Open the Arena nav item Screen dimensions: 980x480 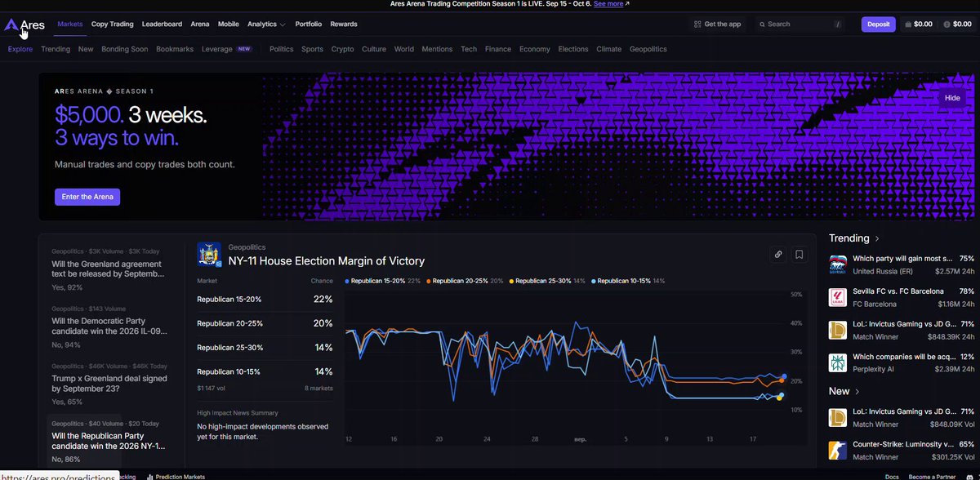coord(200,24)
